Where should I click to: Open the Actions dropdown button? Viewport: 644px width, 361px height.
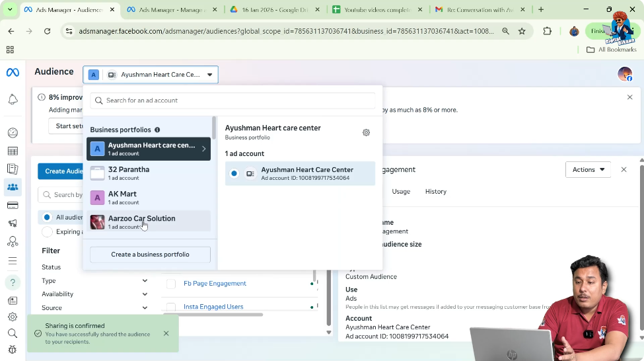point(589,170)
